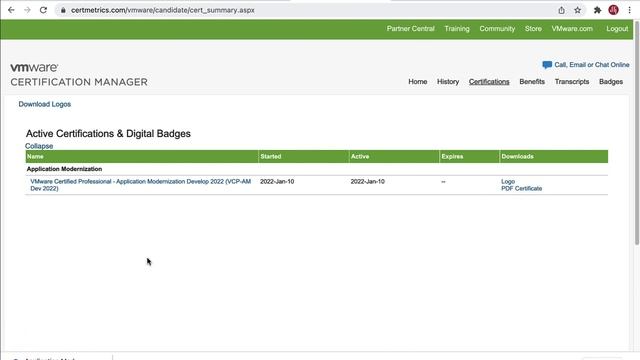
Task: Bookmark this page with star icon
Action: point(578,10)
